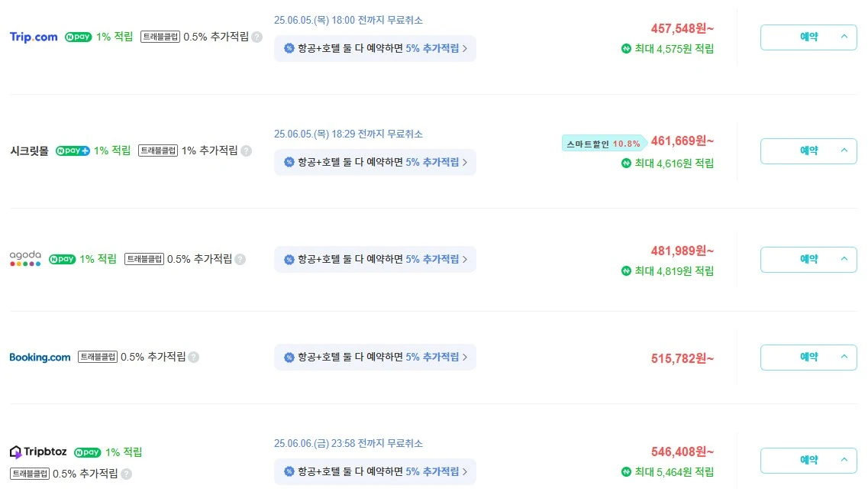This screenshot has width=868, height=492.
Task: Click 시크릿몰's 항공+호텔 5% 추가적립 banner
Action: pyautogui.click(x=375, y=162)
